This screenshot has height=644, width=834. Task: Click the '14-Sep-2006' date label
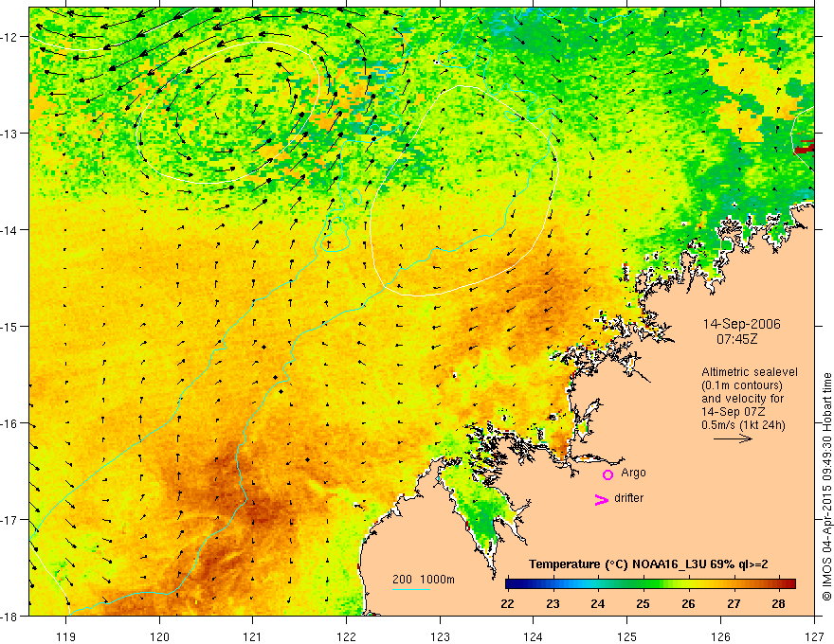742,324
